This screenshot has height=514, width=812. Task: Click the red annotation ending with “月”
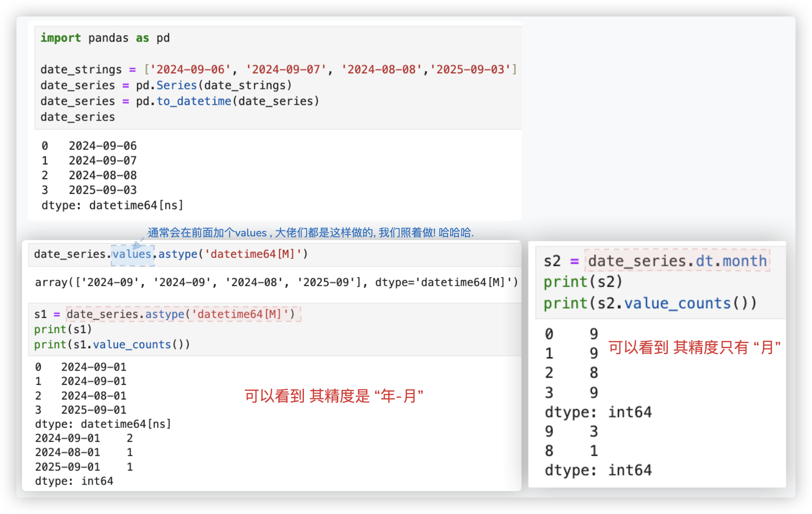pos(694,348)
